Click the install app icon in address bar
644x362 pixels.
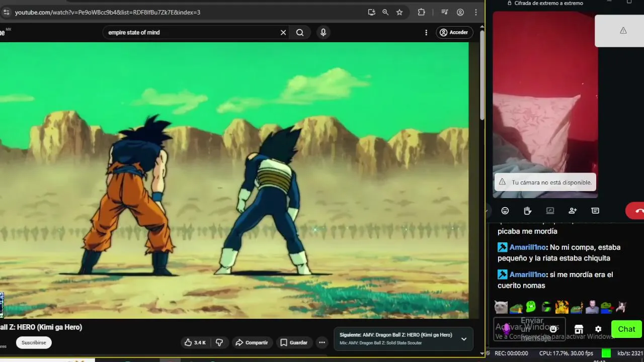tap(371, 12)
